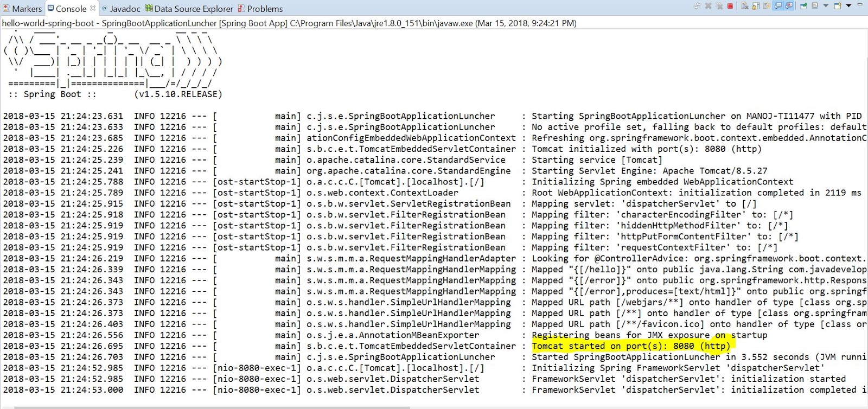
Task: Toggle Show Console on Standard Error change
Action: point(789,6)
